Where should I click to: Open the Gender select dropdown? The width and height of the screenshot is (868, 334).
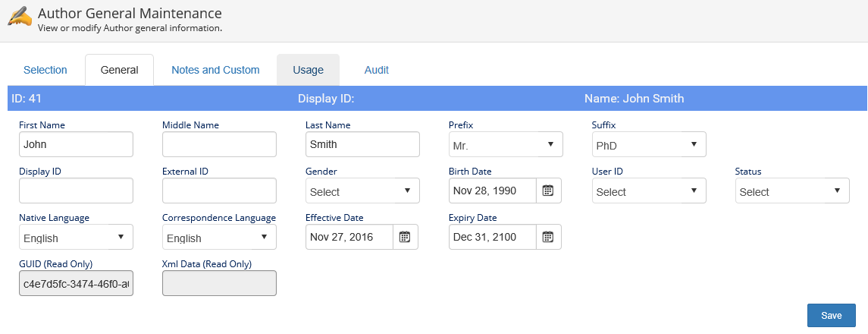point(362,191)
